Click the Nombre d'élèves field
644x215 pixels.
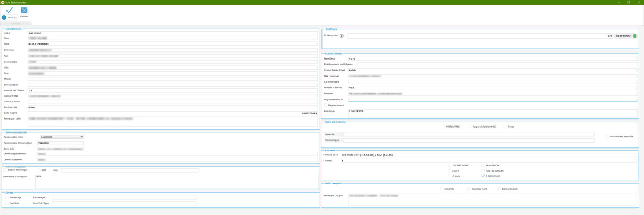(x=493, y=87)
